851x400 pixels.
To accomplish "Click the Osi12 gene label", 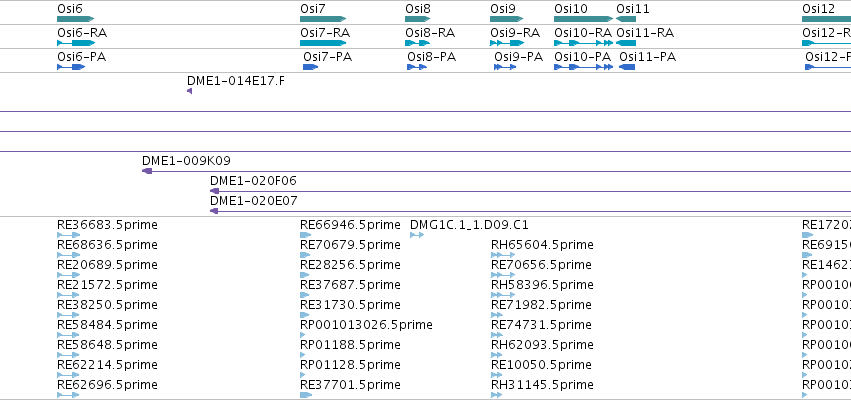I will tap(818, 9).
